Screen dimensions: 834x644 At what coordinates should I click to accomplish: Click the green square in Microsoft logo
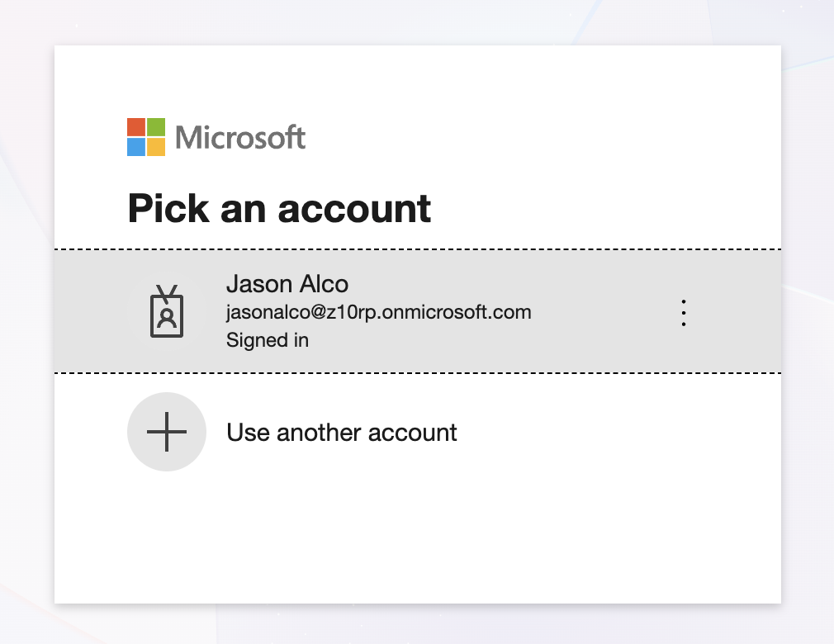click(156, 127)
